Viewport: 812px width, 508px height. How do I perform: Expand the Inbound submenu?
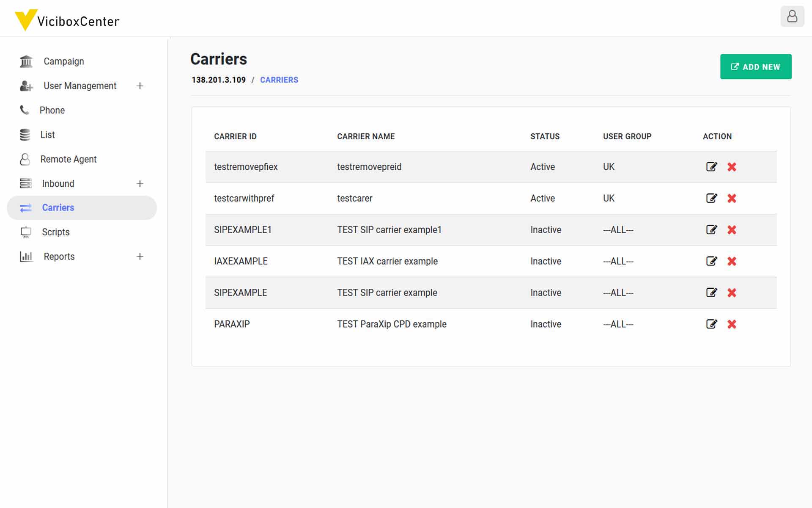(140, 184)
